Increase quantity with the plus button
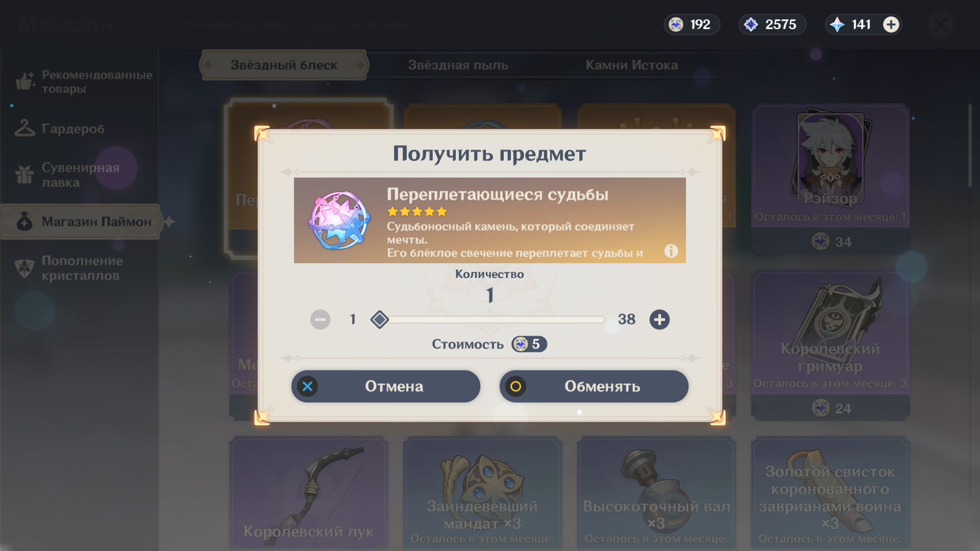The height and width of the screenshot is (551, 980). pos(659,320)
